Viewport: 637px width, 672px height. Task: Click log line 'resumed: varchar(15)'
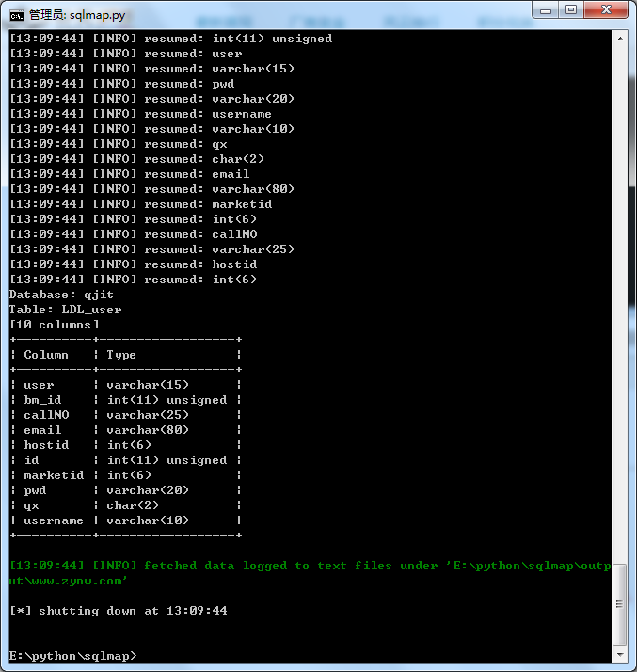[152, 69]
